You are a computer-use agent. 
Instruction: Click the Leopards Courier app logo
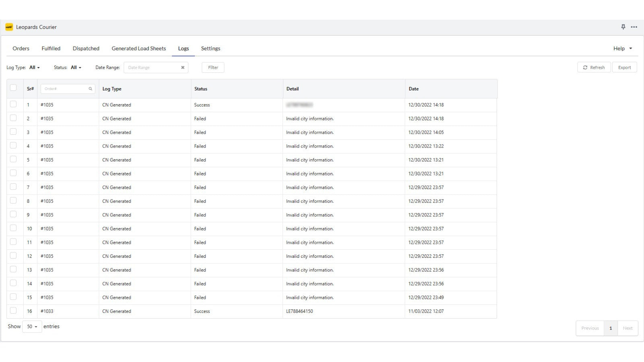click(8, 27)
